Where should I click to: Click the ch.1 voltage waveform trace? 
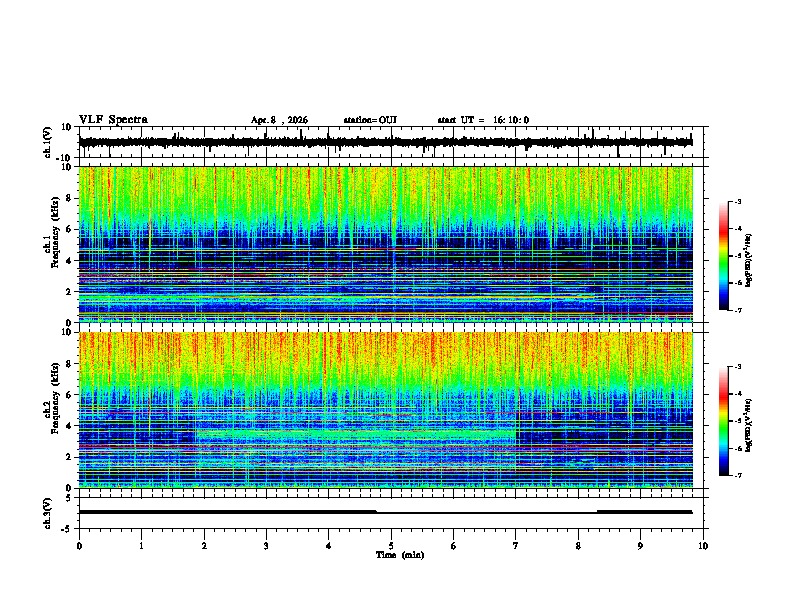[386, 142]
